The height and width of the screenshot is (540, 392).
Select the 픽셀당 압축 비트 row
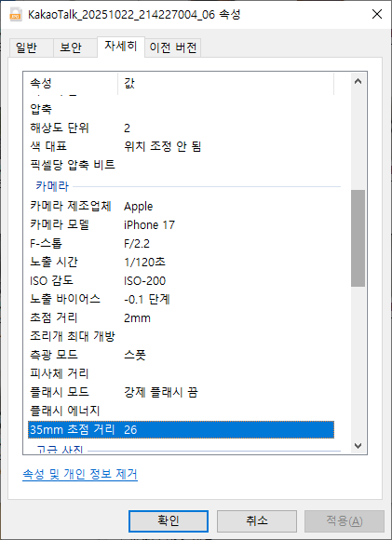181,165
